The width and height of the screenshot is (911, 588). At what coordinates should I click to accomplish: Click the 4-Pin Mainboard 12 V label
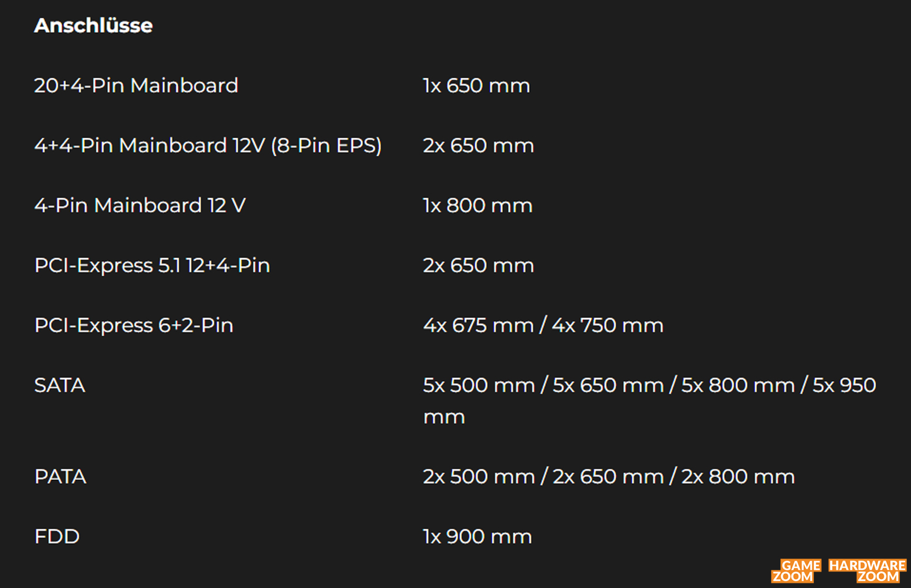(x=140, y=206)
